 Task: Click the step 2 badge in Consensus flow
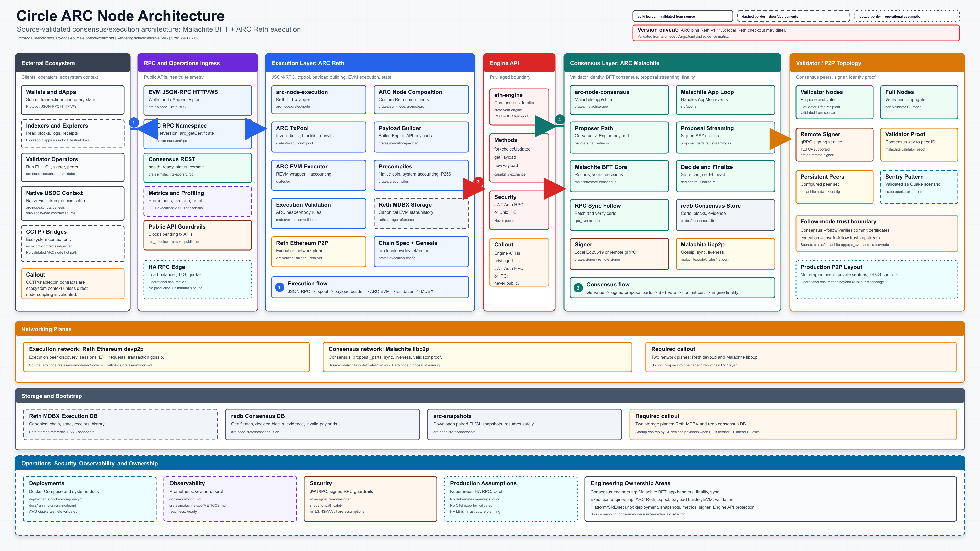click(578, 288)
